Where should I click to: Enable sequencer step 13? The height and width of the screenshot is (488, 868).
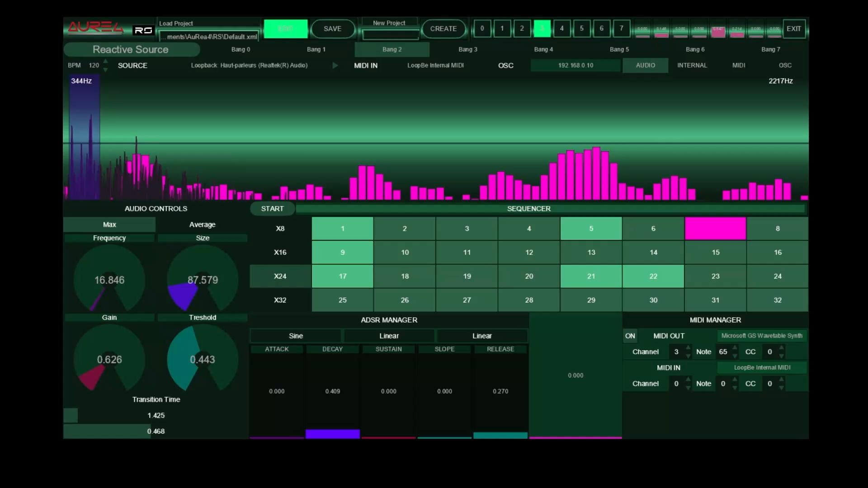pos(591,253)
